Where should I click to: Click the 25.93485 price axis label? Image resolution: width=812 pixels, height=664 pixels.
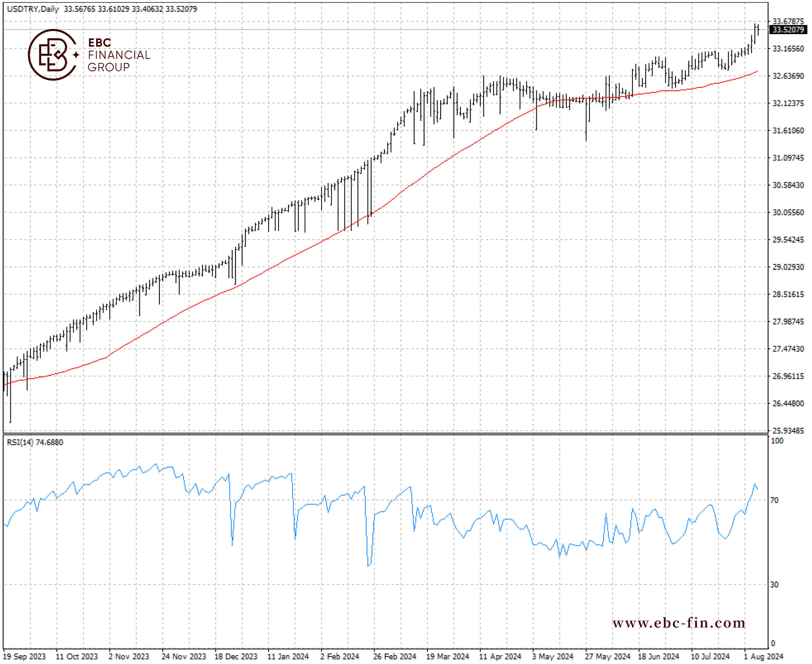pos(788,431)
